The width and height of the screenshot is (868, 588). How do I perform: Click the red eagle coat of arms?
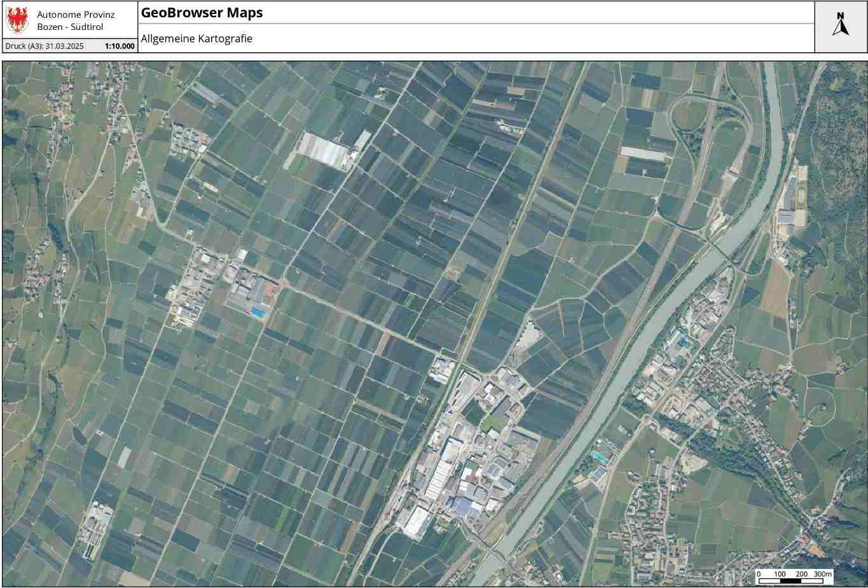point(17,20)
